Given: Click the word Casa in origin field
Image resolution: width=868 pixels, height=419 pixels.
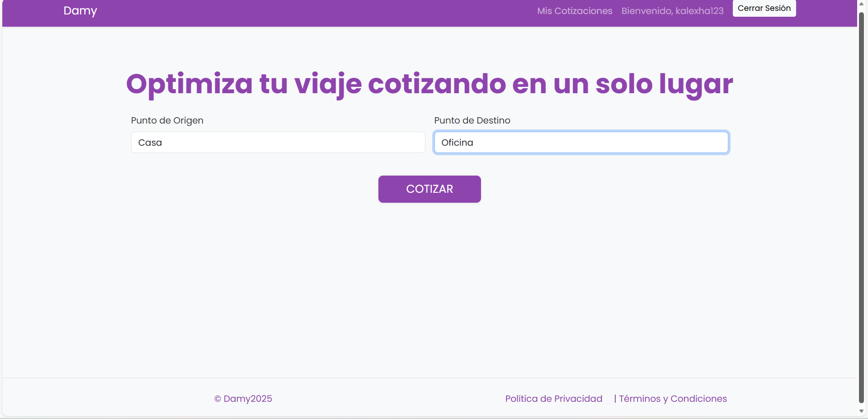Looking at the screenshot, I should coord(150,143).
